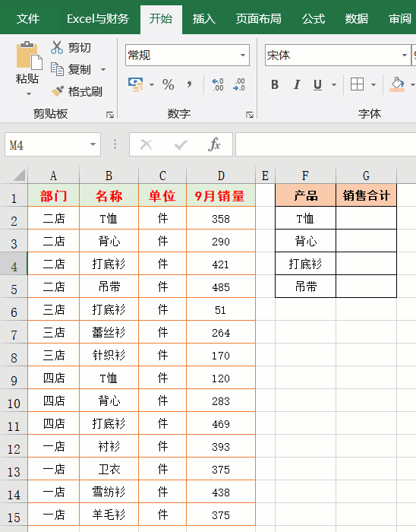Switch to the 插入 (Insert) tab
Image resolution: width=416 pixels, height=532 pixels.
[204, 19]
